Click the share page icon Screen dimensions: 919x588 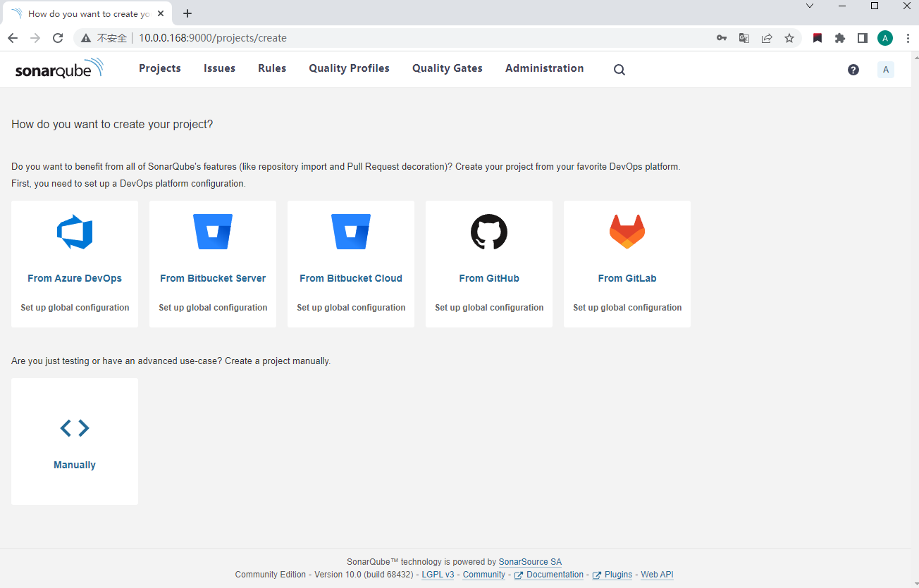(x=767, y=38)
